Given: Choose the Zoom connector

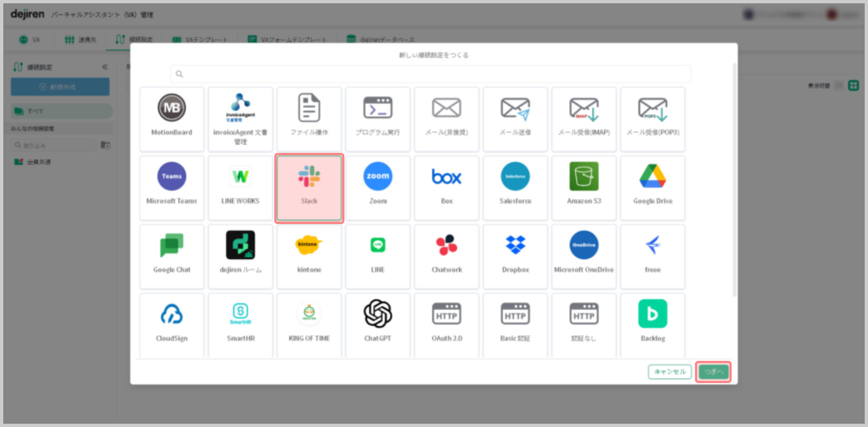Looking at the screenshot, I should click(x=378, y=188).
